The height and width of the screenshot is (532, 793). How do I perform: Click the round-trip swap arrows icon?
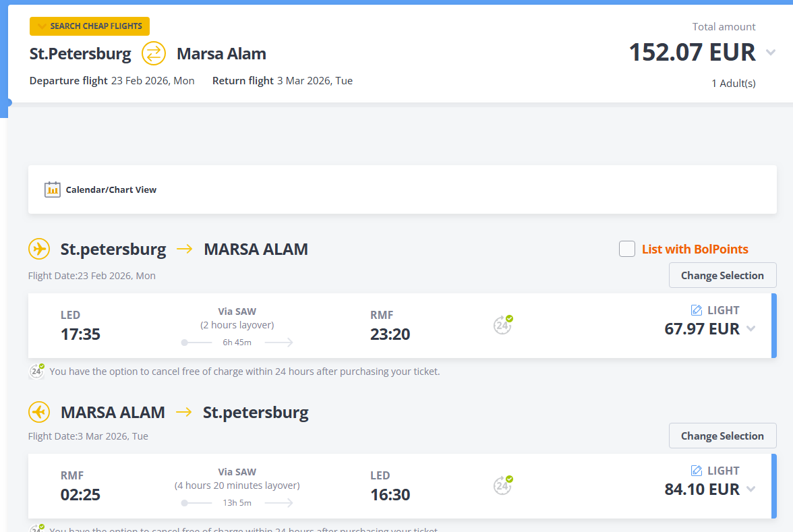click(154, 53)
